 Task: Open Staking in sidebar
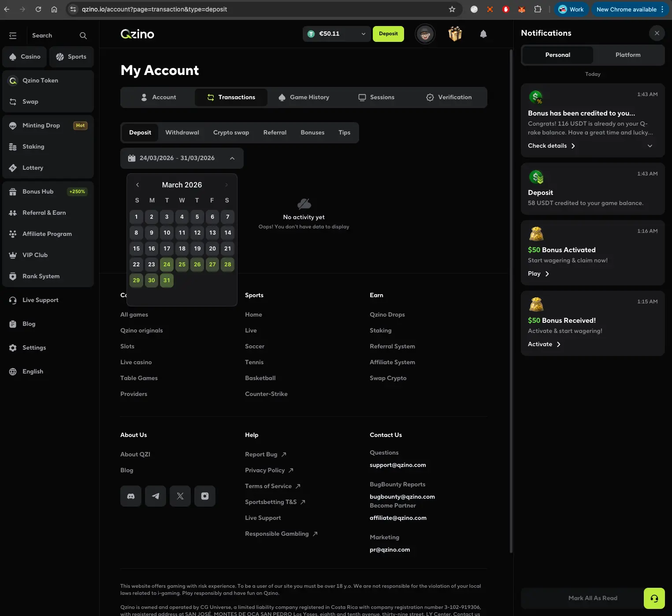click(48, 147)
